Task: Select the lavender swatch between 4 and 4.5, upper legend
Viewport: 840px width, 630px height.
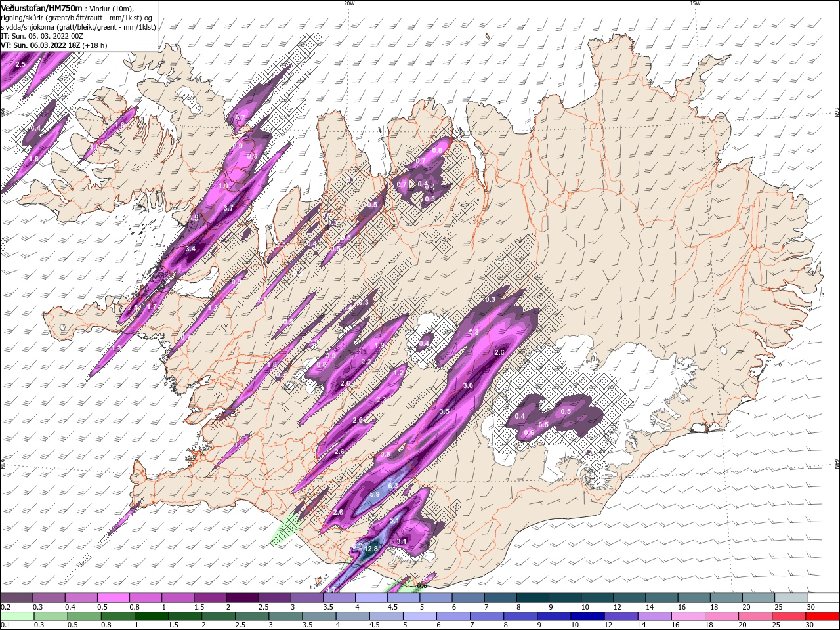Action: click(371, 598)
